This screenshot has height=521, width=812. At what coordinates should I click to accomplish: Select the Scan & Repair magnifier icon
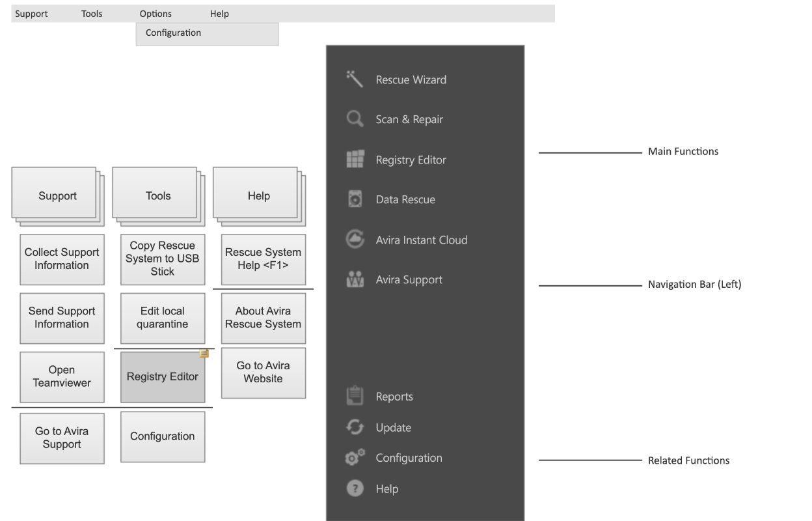(355, 119)
